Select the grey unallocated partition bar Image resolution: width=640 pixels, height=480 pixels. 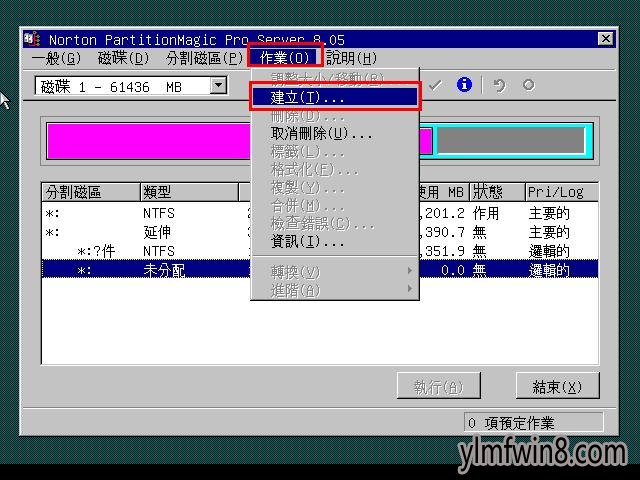click(x=511, y=140)
